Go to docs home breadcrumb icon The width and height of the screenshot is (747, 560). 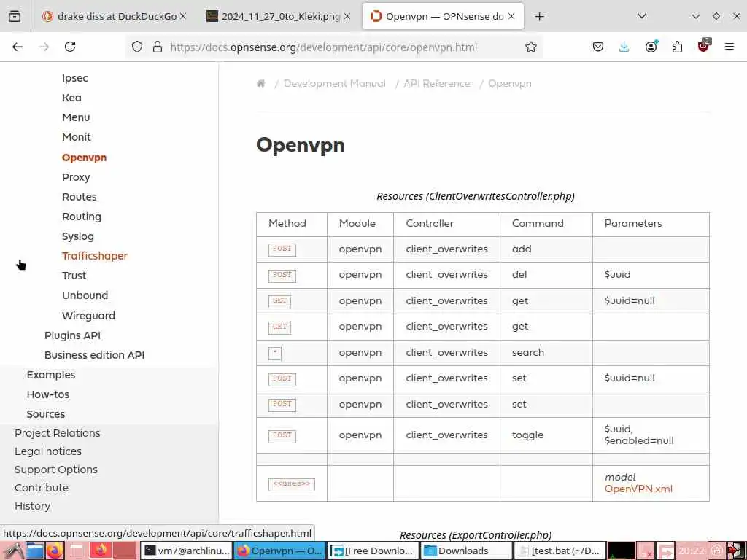click(x=260, y=83)
